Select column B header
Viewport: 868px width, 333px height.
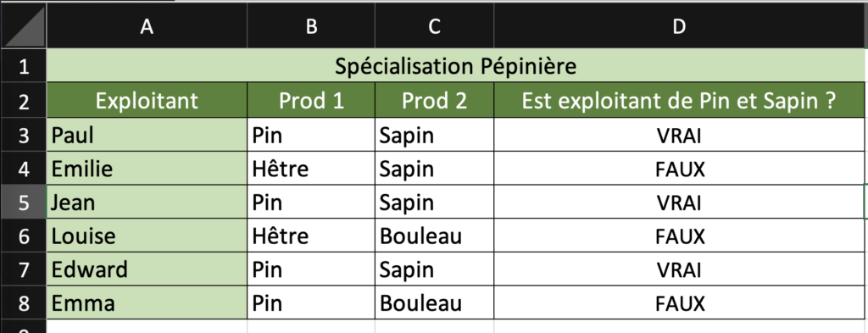[311, 26]
